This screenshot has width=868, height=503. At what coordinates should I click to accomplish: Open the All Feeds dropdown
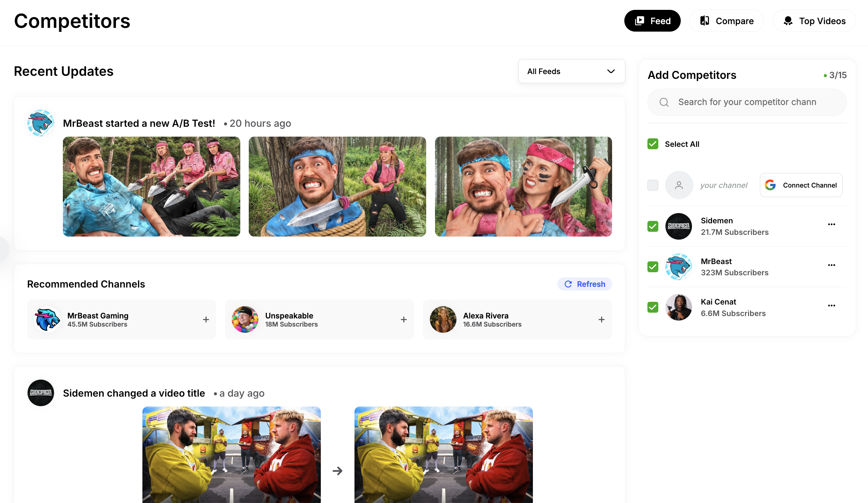tap(571, 71)
